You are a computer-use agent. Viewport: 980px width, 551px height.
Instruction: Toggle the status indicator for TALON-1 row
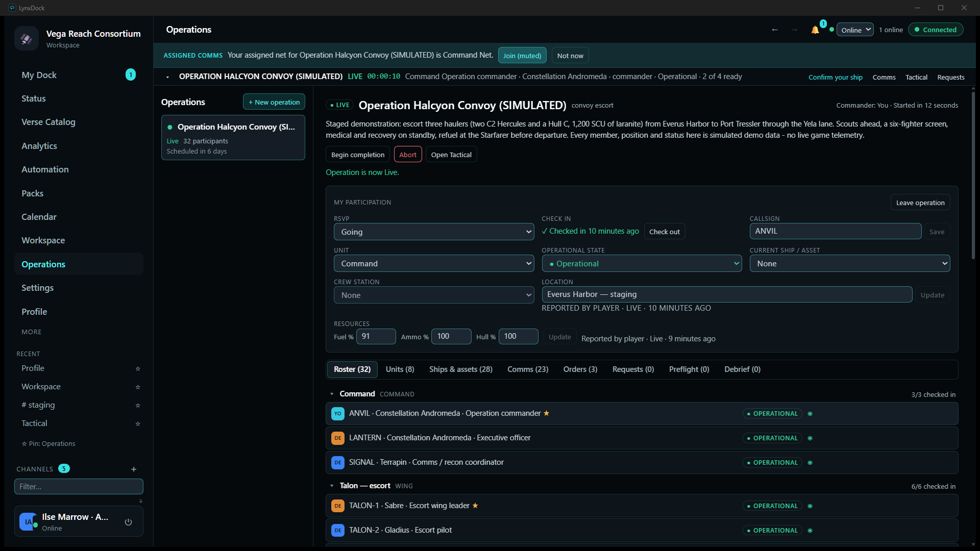[x=810, y=506]
